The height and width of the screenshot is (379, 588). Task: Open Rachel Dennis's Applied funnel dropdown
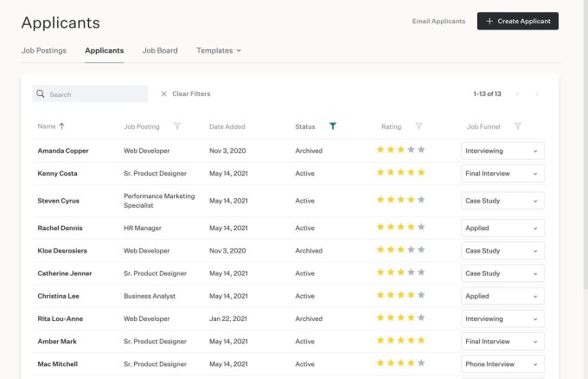coord(502,228)
